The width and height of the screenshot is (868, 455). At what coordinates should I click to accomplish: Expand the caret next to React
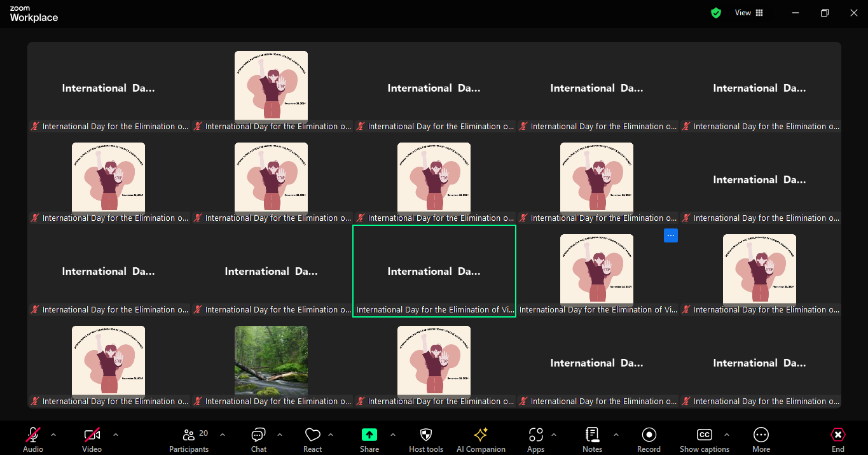tap(331, 435)
